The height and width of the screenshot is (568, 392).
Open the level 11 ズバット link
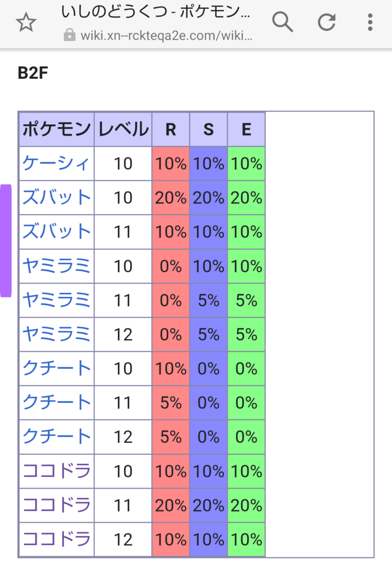click(x=57, y=231)
